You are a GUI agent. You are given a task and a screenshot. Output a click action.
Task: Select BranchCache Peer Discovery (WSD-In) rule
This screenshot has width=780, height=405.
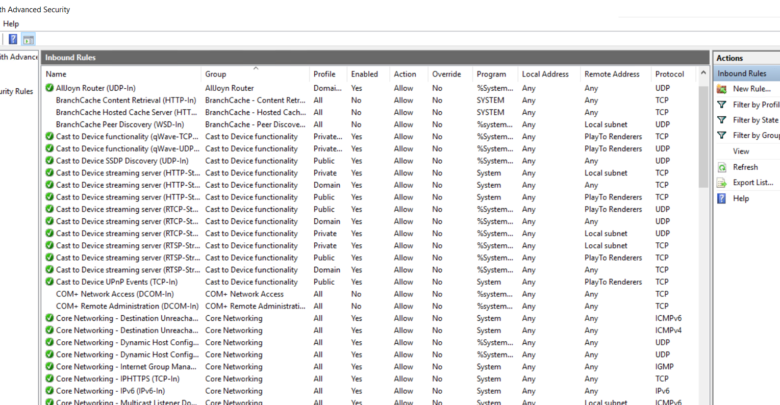tap(120, 124)
